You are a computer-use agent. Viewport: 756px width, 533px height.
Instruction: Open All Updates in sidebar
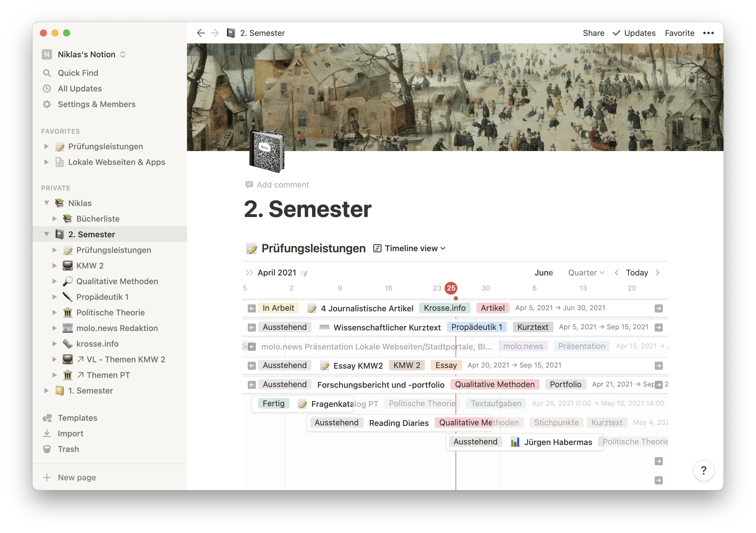[x=80, y=89]
